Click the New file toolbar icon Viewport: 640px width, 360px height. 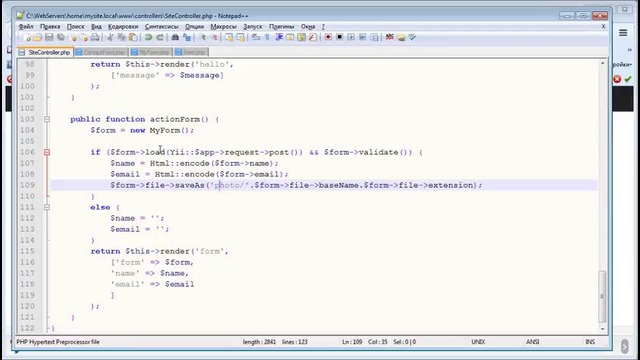pos(28,38)
